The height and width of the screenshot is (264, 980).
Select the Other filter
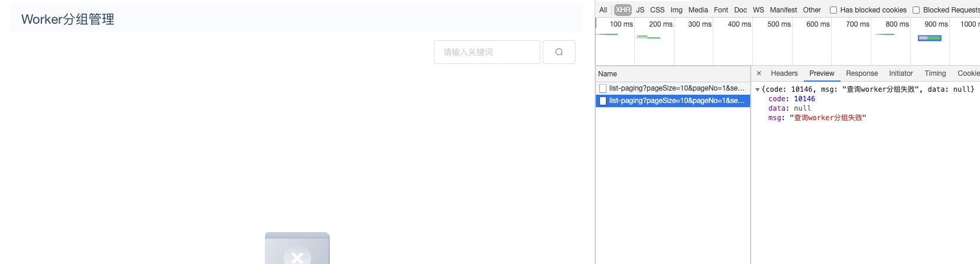[812, 10]
